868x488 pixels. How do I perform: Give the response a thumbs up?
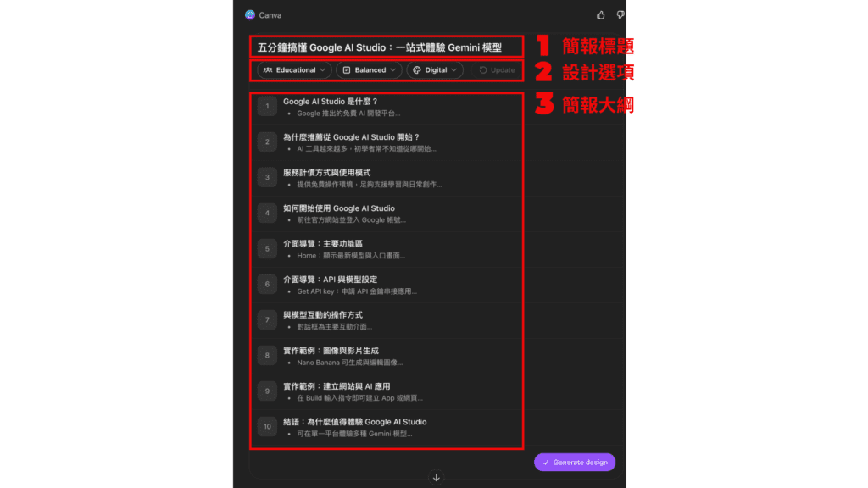[x=601, y=14]
